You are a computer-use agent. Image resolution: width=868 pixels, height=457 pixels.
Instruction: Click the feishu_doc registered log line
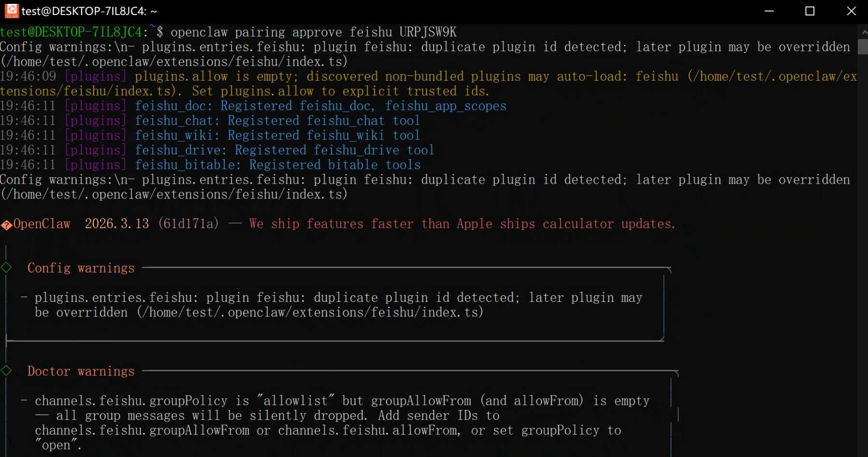coord(320,106)
